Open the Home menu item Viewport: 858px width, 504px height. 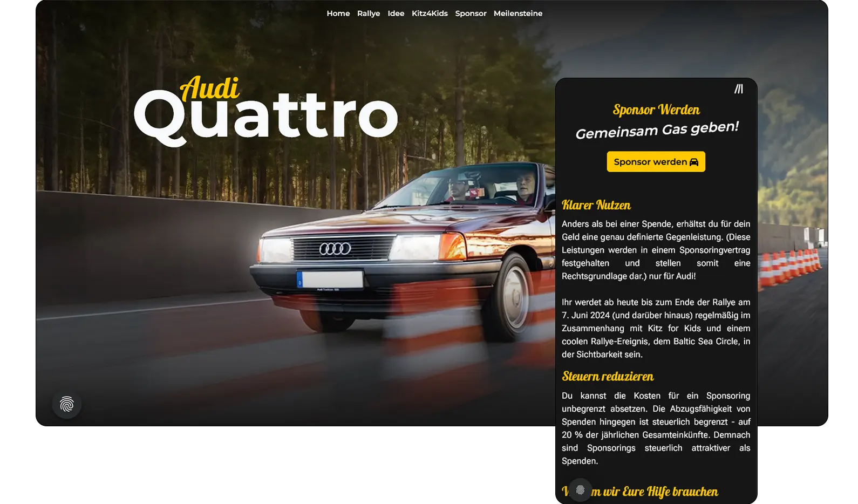(x=338, y=13)
